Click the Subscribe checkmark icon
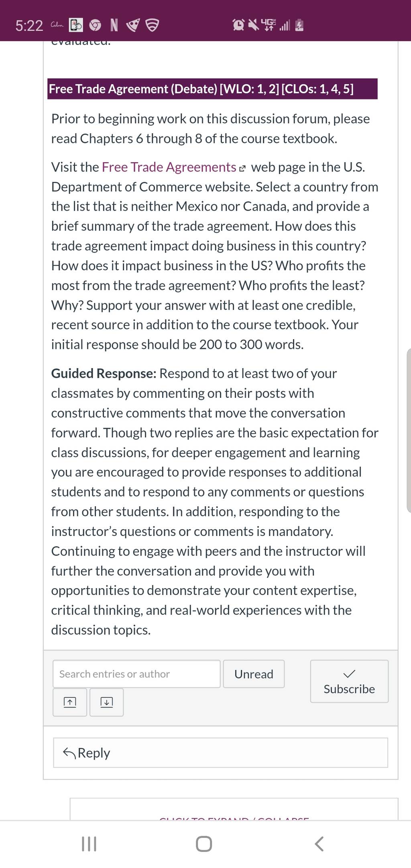 (349, 673)
